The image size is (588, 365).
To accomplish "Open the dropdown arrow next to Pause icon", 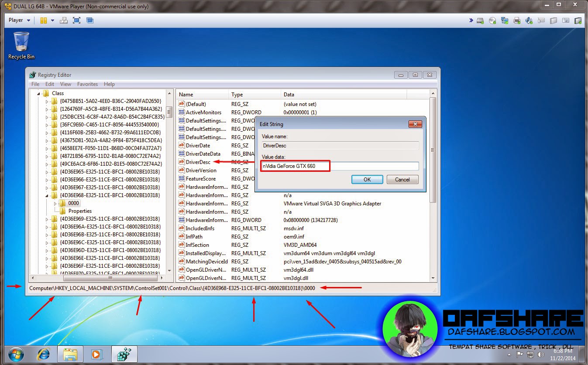I will click(52, 20).
